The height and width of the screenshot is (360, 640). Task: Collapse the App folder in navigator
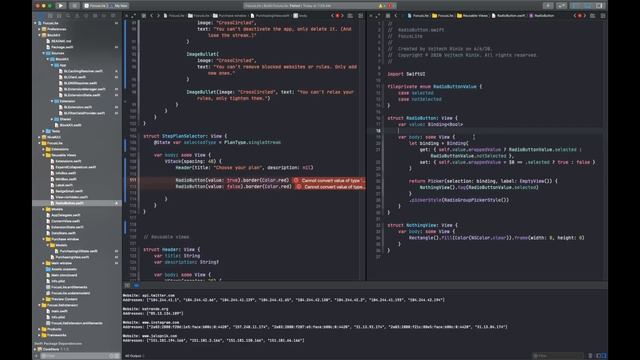tap(52, 65)
